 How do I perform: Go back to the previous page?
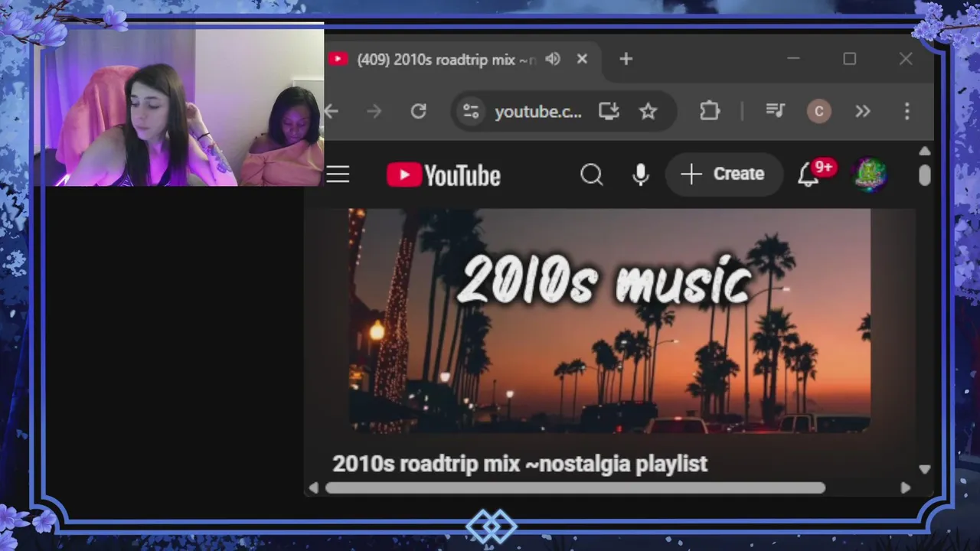332,112
